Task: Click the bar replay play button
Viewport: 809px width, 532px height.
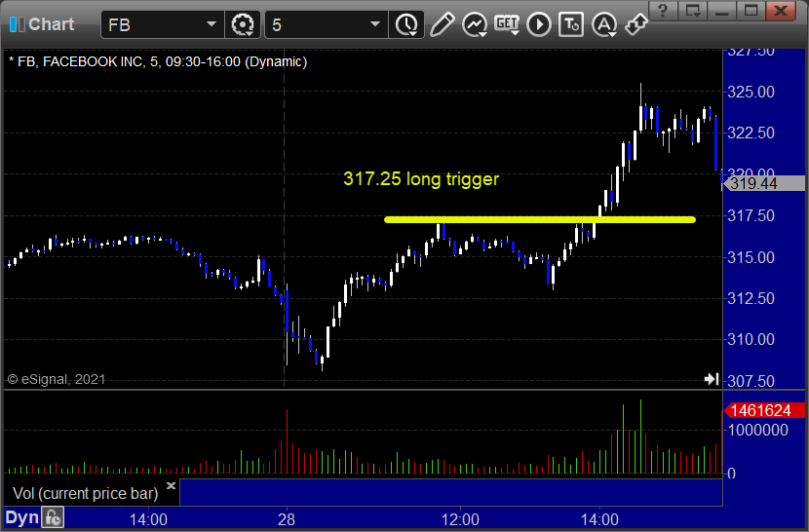Action: 539,24
